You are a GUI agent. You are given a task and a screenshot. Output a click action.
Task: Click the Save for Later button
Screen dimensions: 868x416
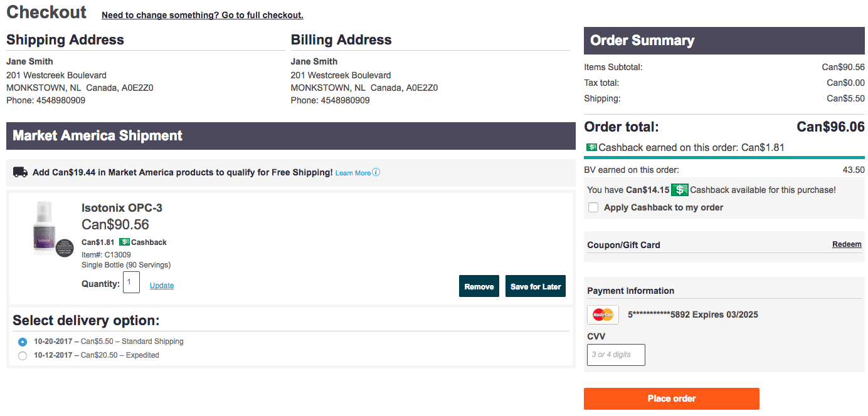point(536,286)
